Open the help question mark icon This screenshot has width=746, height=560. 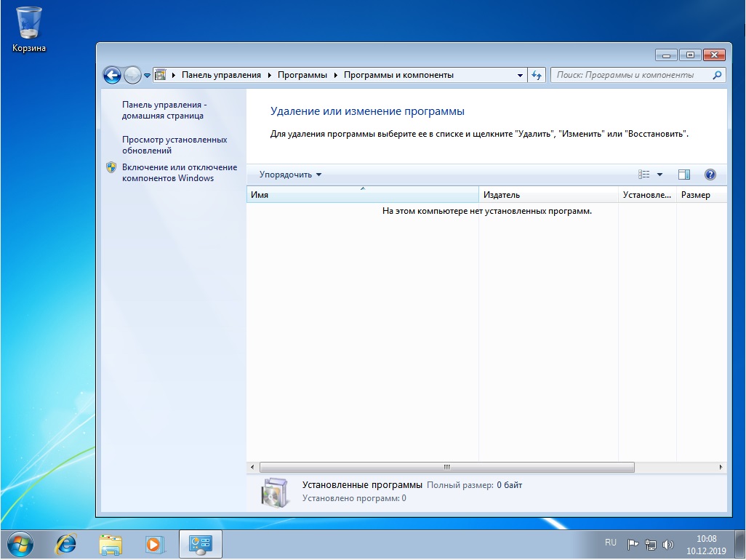[710, 175]
